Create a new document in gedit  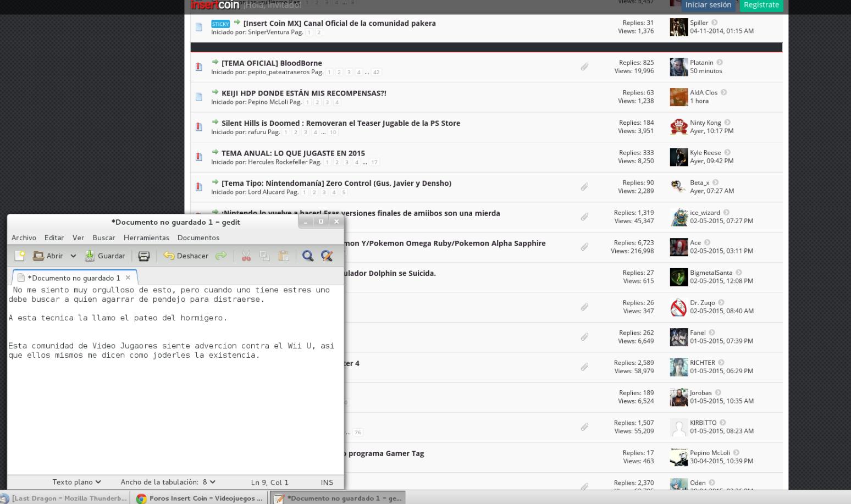click(20, 256)
